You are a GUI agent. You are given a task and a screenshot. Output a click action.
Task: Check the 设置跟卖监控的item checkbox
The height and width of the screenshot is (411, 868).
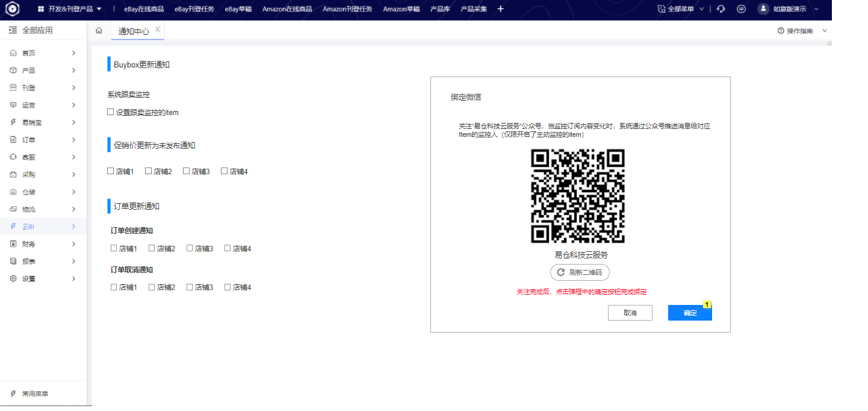click(110, 112)
